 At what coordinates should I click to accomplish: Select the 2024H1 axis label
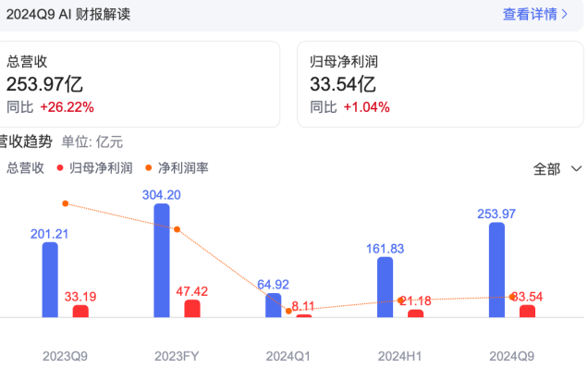399,356
